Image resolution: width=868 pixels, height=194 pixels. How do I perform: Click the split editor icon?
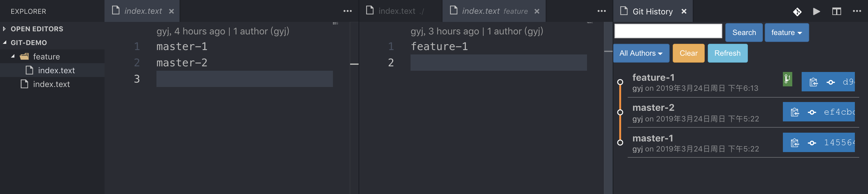[x=836, y=12]
